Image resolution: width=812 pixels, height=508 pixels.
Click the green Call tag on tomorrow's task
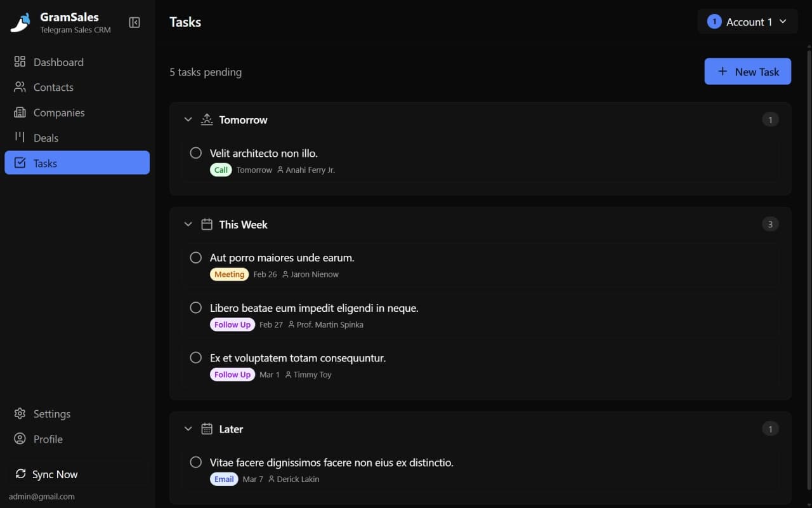220,170
